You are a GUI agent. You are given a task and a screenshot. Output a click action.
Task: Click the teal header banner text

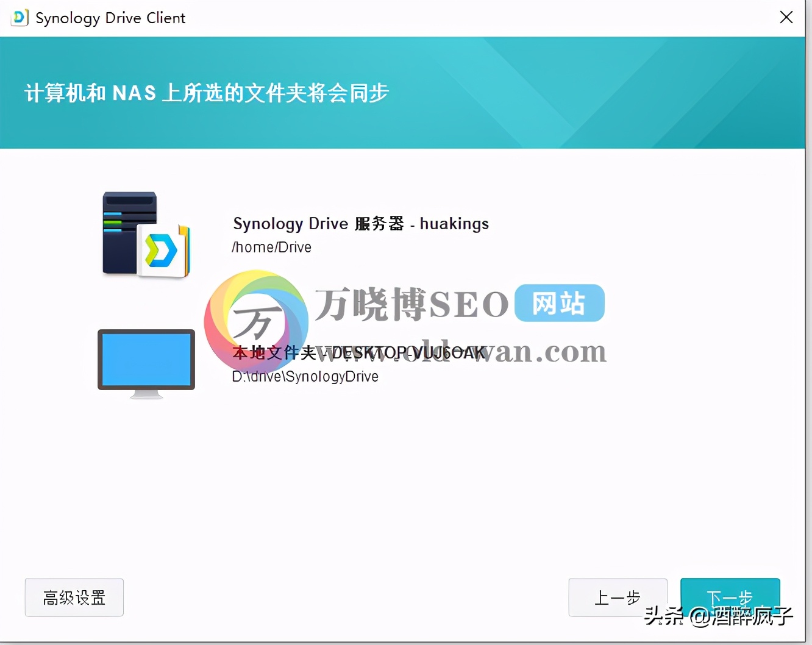point(207,93)
